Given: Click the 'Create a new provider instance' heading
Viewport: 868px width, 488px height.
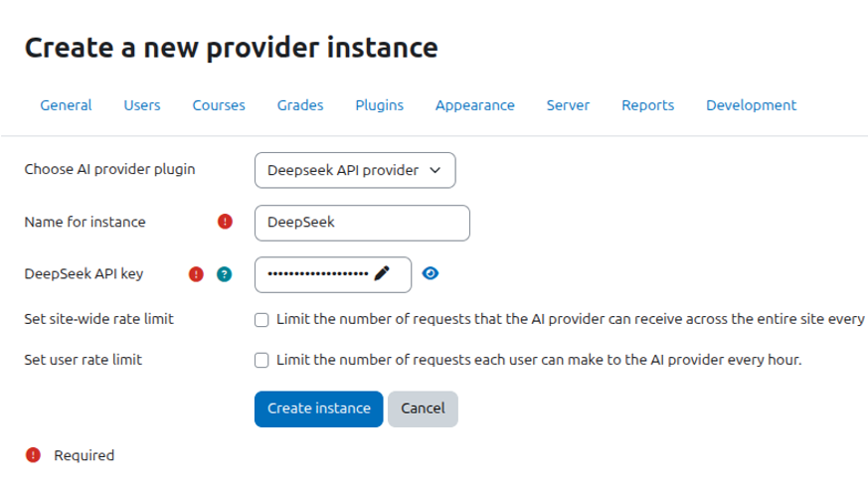Looking at the screenshot, I should (232, 48).
